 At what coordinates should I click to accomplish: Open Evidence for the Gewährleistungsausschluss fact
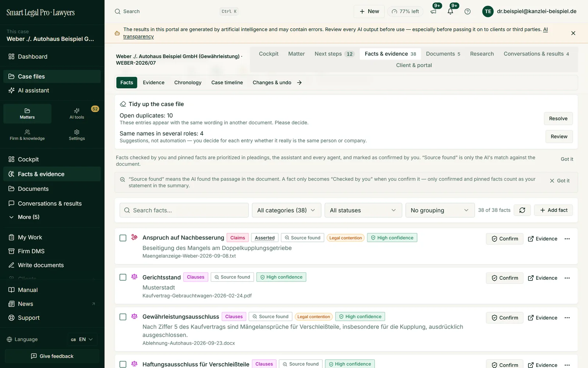coord(542,318)
